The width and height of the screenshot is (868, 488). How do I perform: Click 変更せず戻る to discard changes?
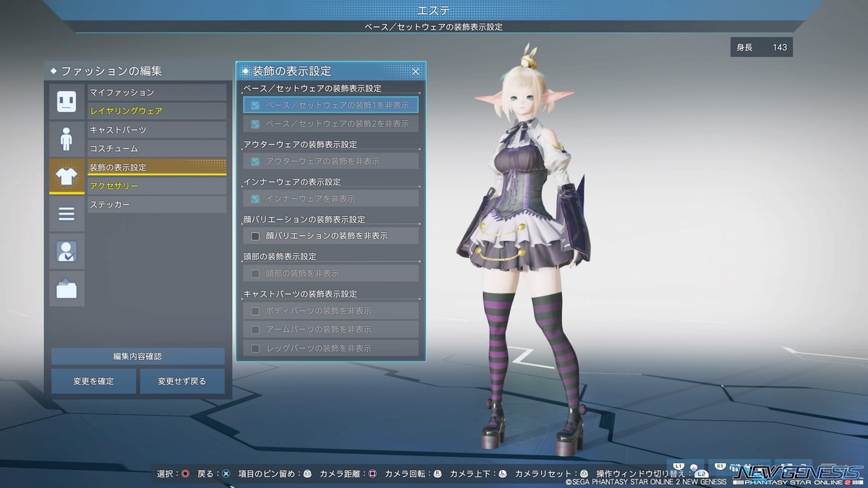(x=182, y=381)
